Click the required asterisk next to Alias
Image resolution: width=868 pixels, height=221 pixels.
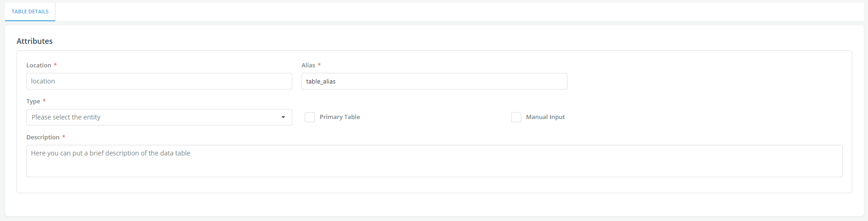point(319,65)
